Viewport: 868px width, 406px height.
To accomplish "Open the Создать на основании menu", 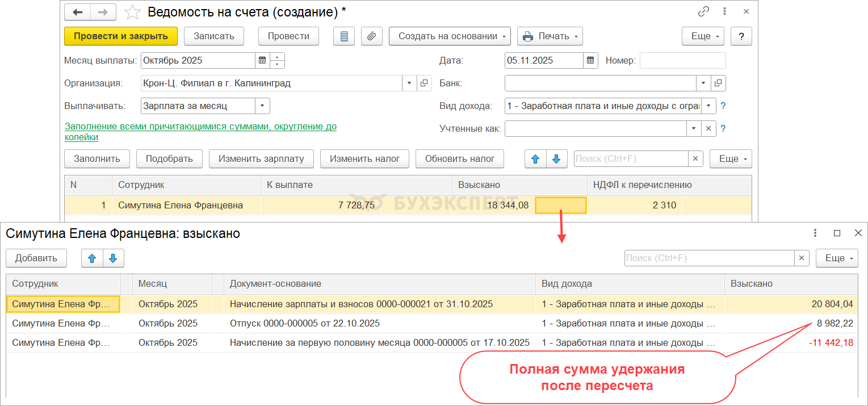I will [x=449, y=36].
